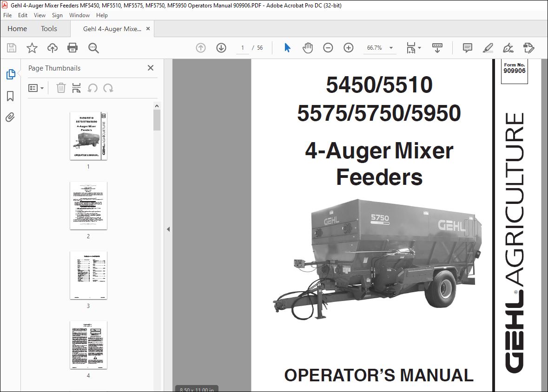
Task: Click the share stamp icon
Action: pyautogui.click(x=529, y=48)
